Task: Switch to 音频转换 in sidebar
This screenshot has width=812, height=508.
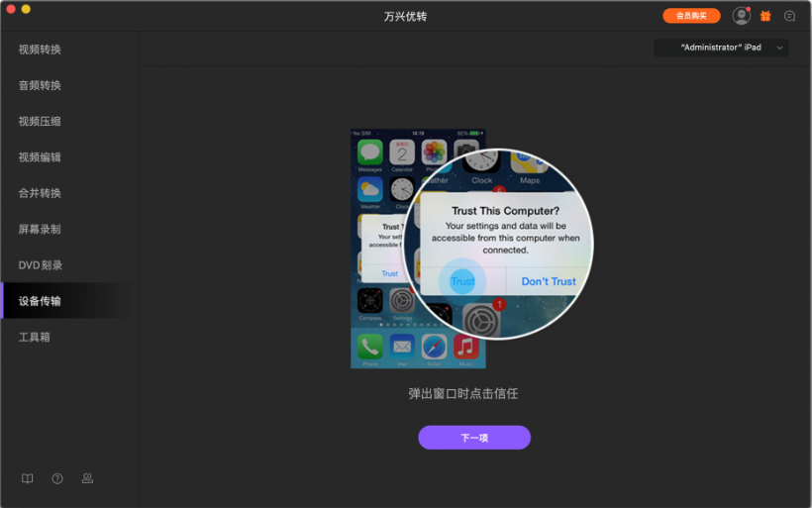Action: 40,85
